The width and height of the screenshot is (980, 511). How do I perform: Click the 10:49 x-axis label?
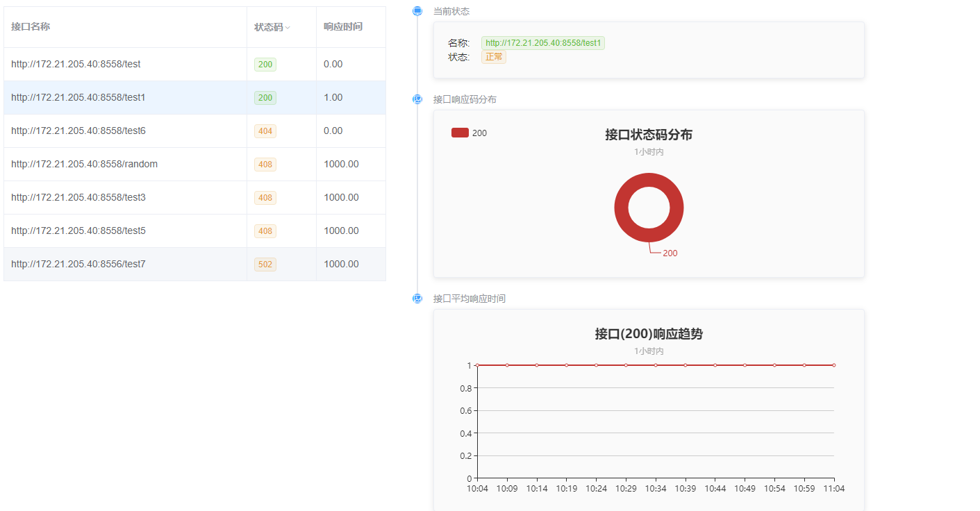745,489
